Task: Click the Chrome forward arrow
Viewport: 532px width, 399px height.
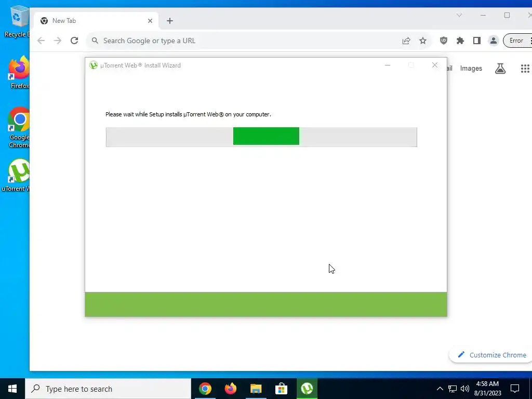Action: click(x=58, y=41)
